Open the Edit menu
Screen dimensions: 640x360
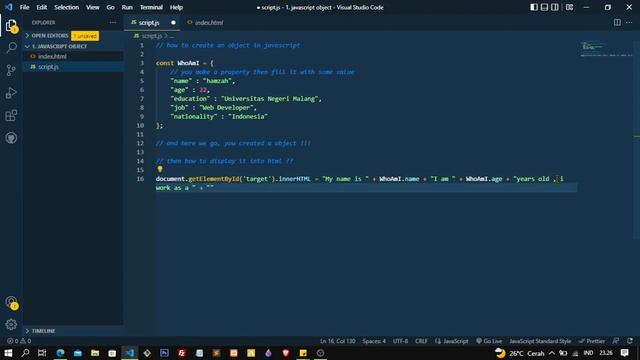42,7
